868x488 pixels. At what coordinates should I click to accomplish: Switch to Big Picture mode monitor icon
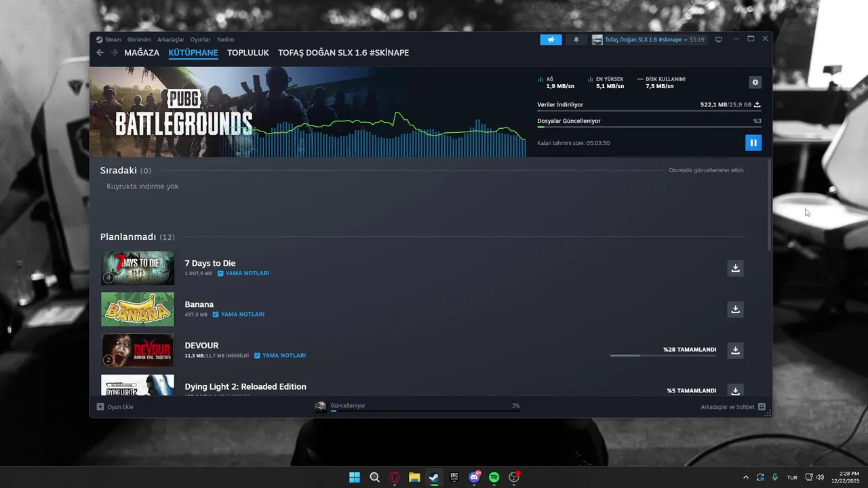(x=719, y=39)
